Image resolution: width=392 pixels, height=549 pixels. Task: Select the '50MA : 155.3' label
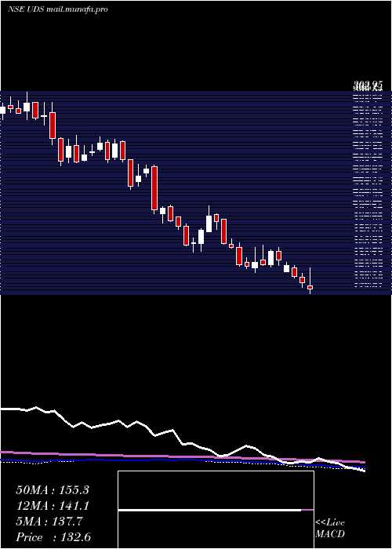53,490
